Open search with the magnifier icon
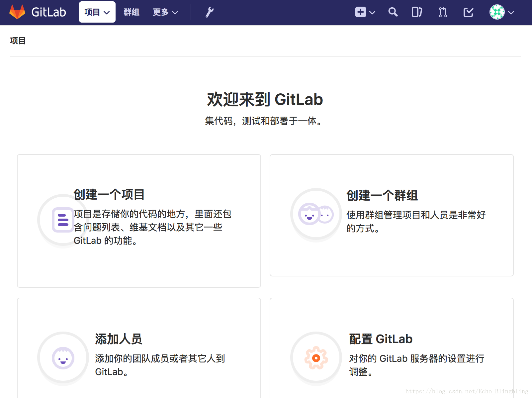Viewport: 532px width, 398px height. (x=393, y=12)
